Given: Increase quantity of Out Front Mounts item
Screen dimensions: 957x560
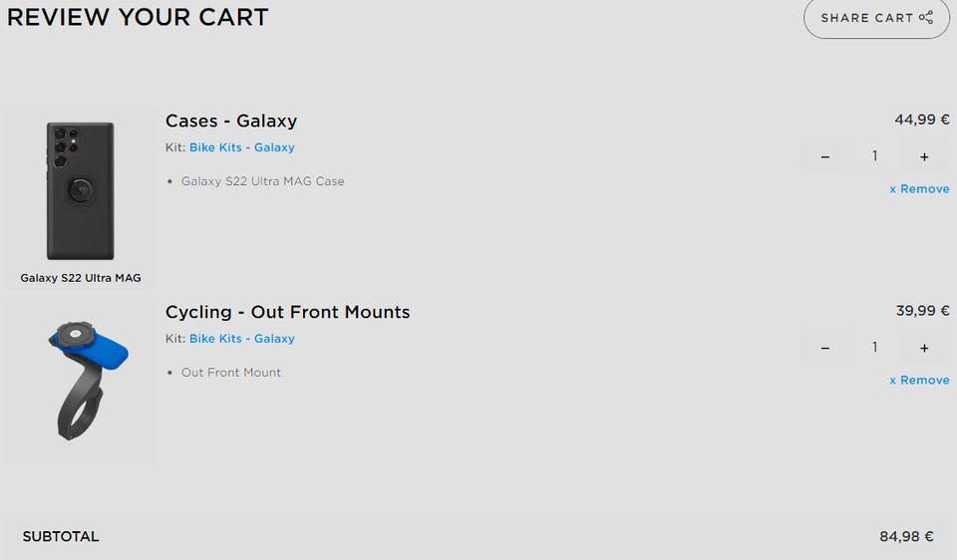Looking at the screenshot, I should point(924,348).
